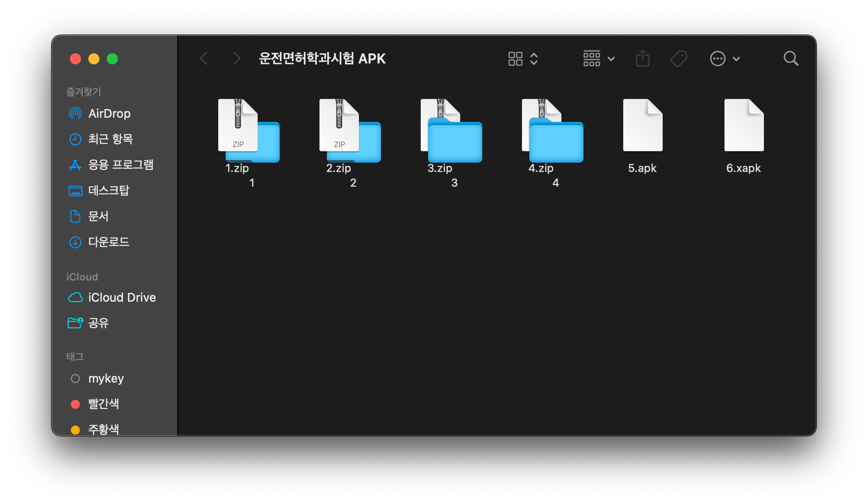Screen dimensions: 868x504
Task: Open 최근 항목 in the sidebar
Action: (x=110, y=139)
